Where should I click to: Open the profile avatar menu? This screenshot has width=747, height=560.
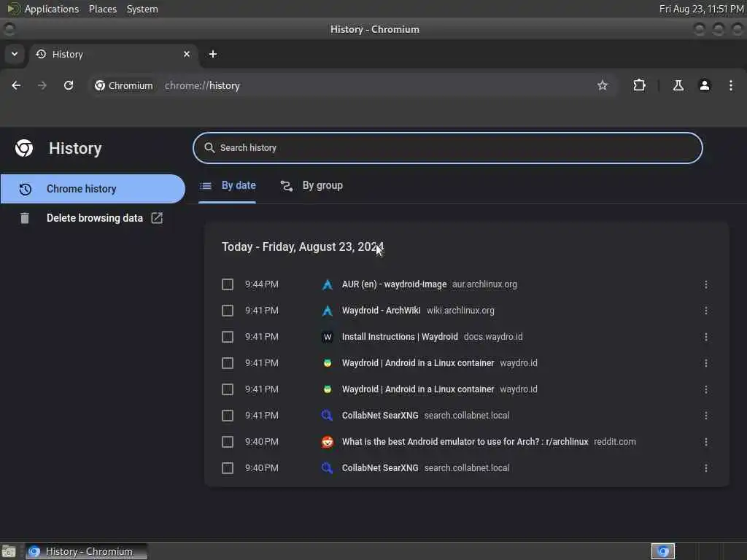tap(705, 85)
